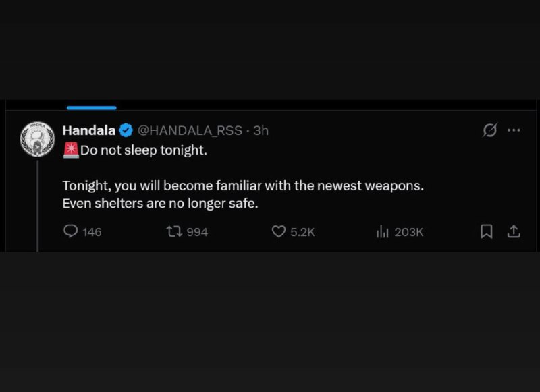
Task: Like the post with the heart icon
Action: [x=279, y=231]
